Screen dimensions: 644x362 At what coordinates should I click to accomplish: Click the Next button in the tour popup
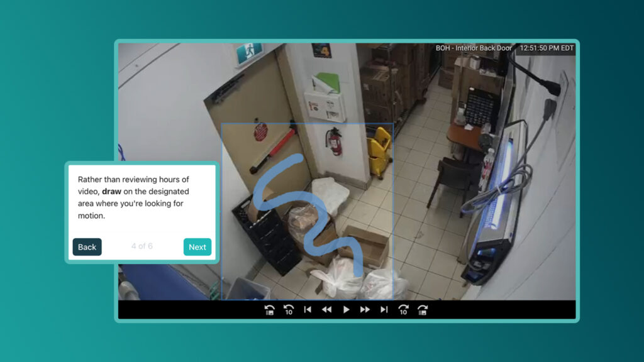click(x=197, y=247)
